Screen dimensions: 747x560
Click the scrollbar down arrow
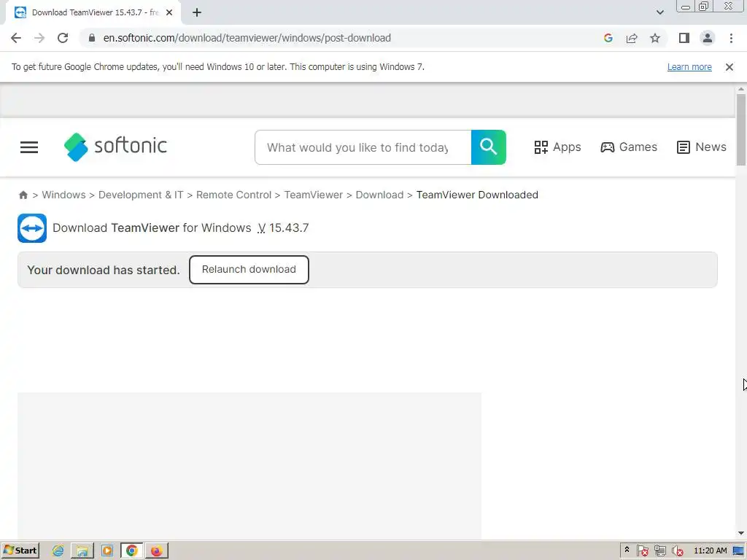pyautogui.click(x=741, y=533)
